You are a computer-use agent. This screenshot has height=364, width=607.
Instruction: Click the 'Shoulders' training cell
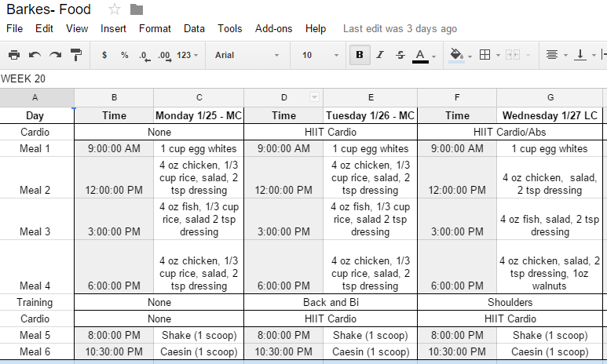pos(510,302)
